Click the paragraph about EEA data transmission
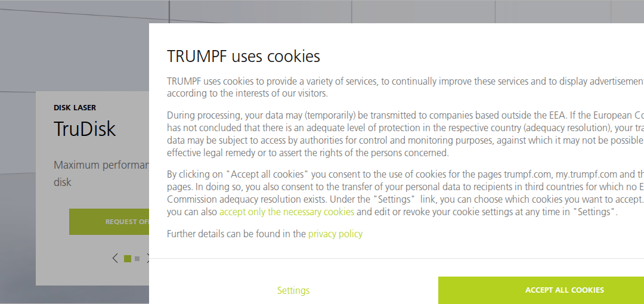644x304 pixels. click(405, 134)
